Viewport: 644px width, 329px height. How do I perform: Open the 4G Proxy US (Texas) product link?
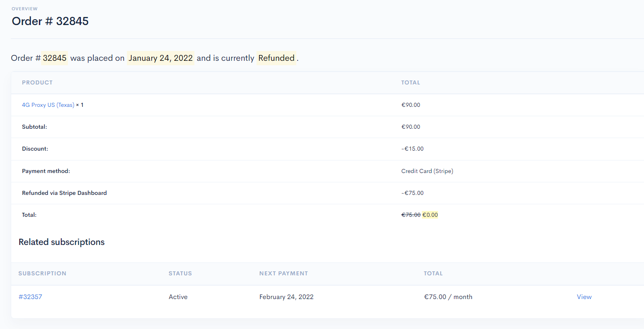coord(48,105)
